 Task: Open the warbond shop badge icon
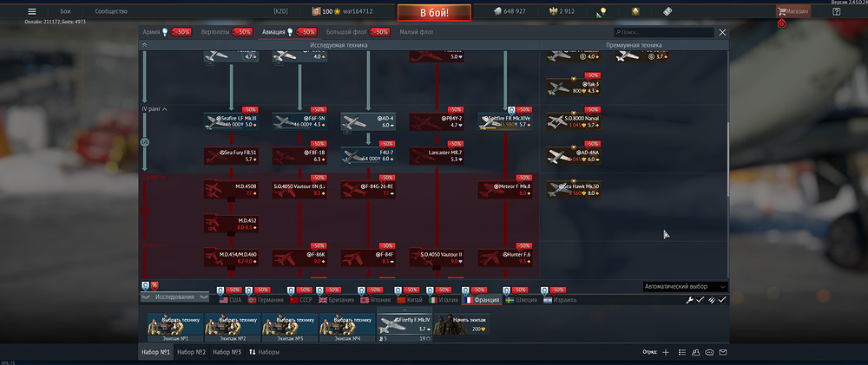[636, 11]
